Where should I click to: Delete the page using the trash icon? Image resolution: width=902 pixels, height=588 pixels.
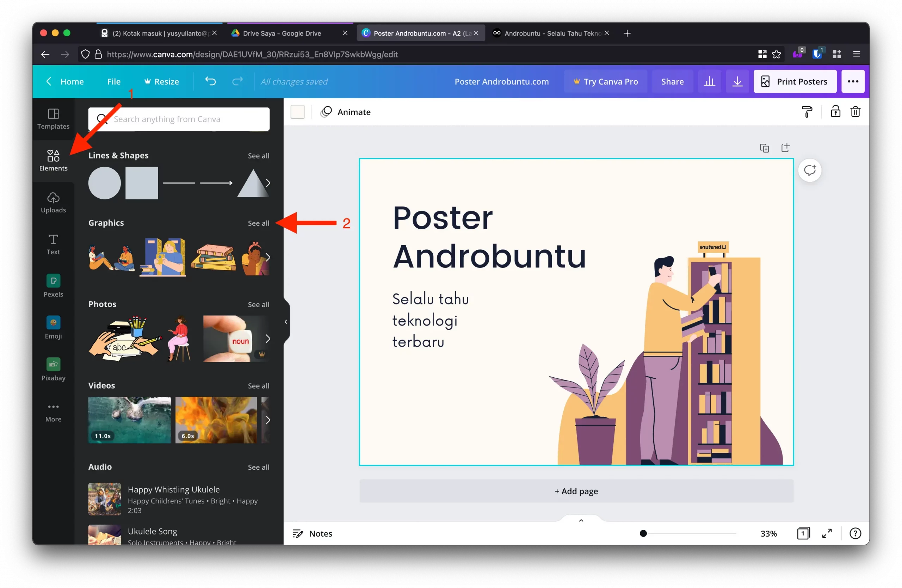pos(855,112)
